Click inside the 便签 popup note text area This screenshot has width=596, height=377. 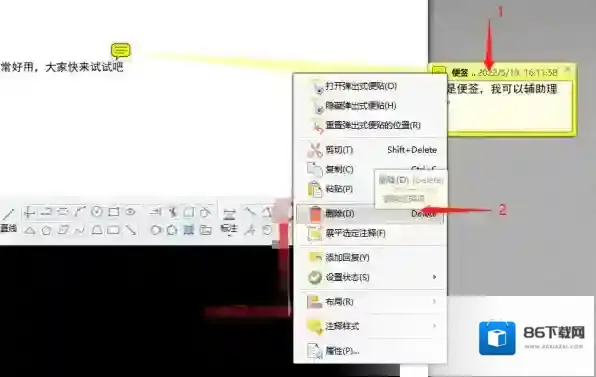tap(509, 105)
